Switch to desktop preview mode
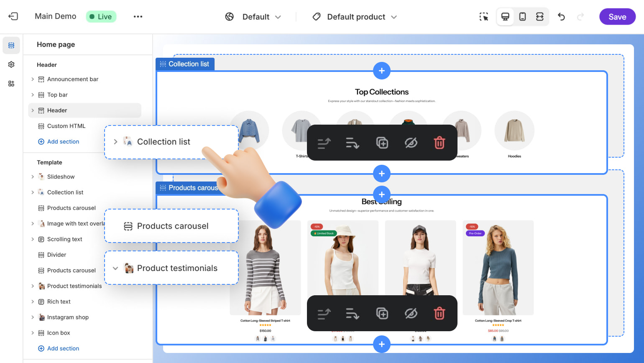Screen dimensions: 644x363 click(x=505, y=17)
